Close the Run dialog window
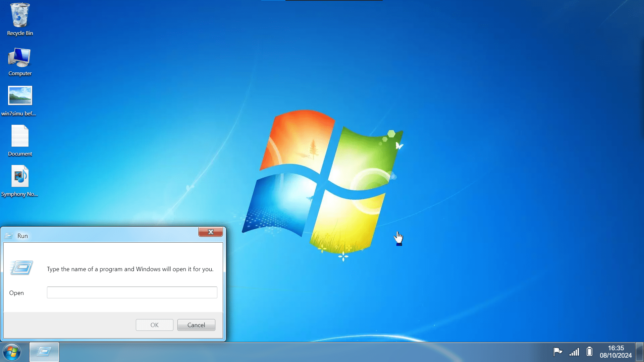Screen dimensions: 644x362 211,232
